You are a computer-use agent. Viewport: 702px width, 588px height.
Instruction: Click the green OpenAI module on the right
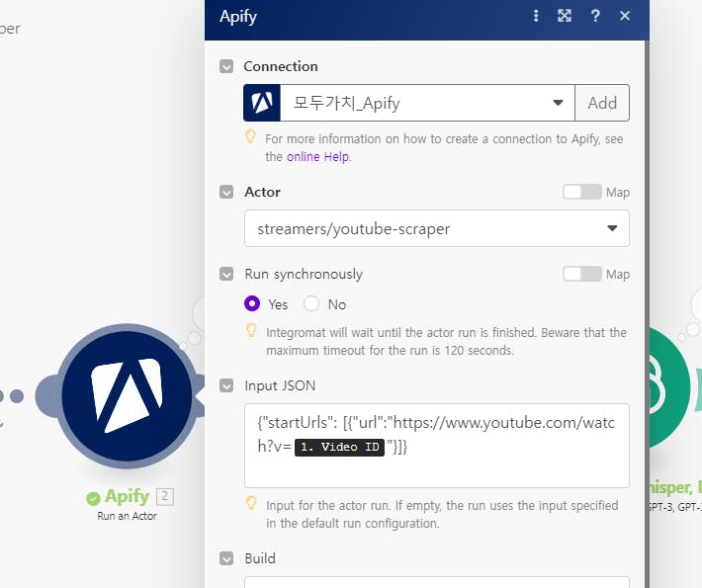click(x=668, y=388)
